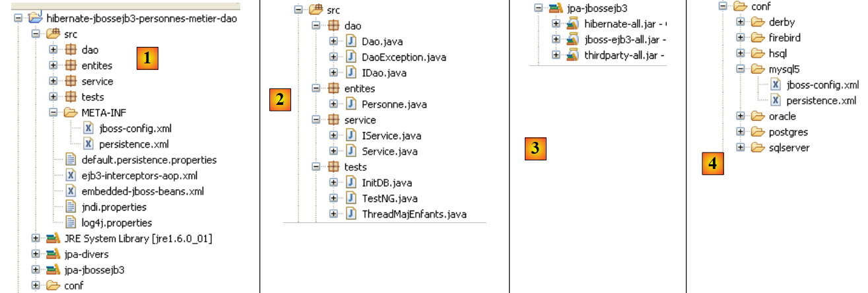Click the hibernate-all.jar archive icon
The height and width of the screenshot is (293, 868).
[573, 24]
